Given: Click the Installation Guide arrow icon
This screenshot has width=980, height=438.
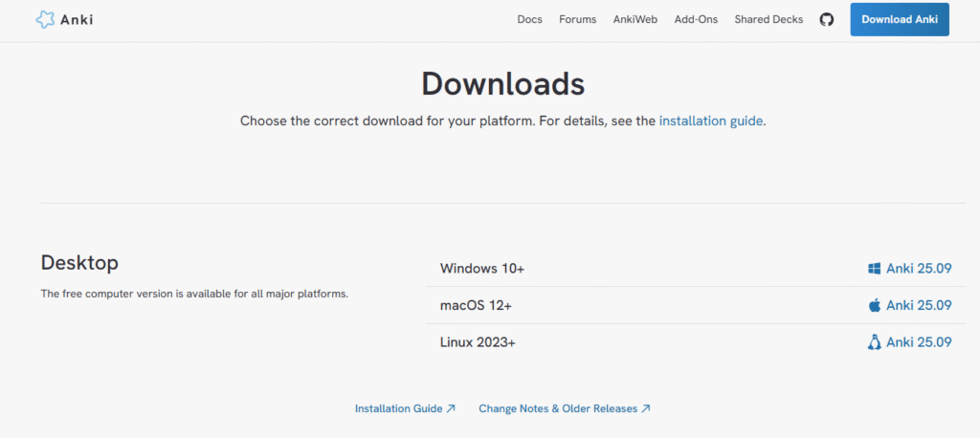Looking at the screenshot, I should tap(451, 408).
